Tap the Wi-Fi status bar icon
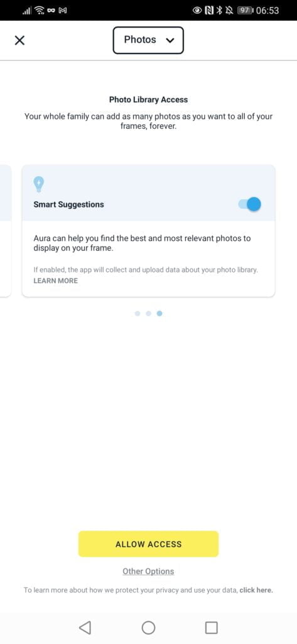 coord(40,10)
